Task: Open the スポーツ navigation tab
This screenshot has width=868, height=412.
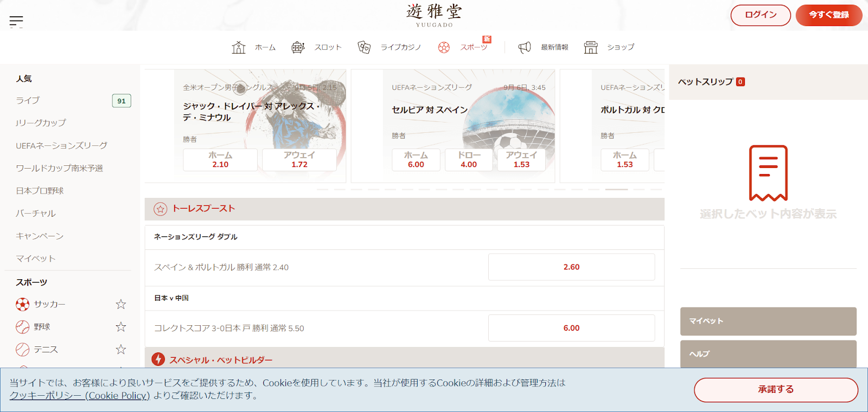Action: coord(474,47)
